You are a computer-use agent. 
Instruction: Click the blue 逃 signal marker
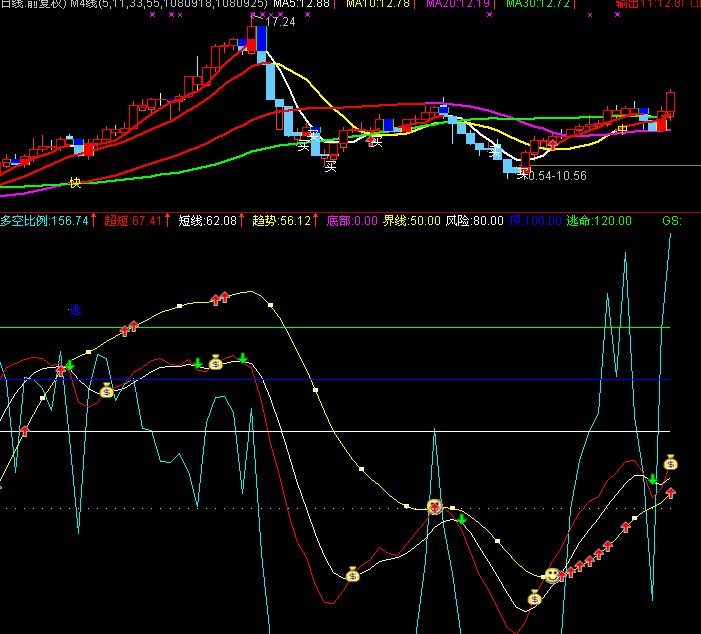click(x=74, y=310)
